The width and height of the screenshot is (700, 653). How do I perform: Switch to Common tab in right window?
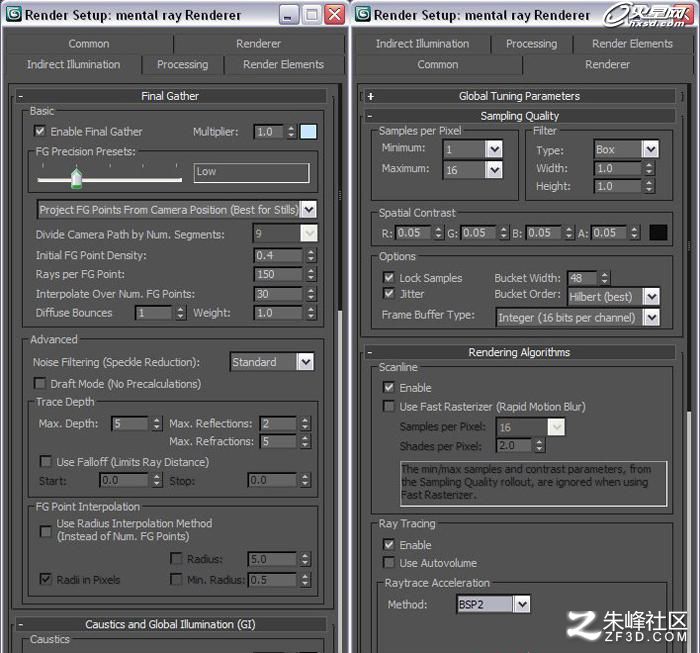[438, 64]
